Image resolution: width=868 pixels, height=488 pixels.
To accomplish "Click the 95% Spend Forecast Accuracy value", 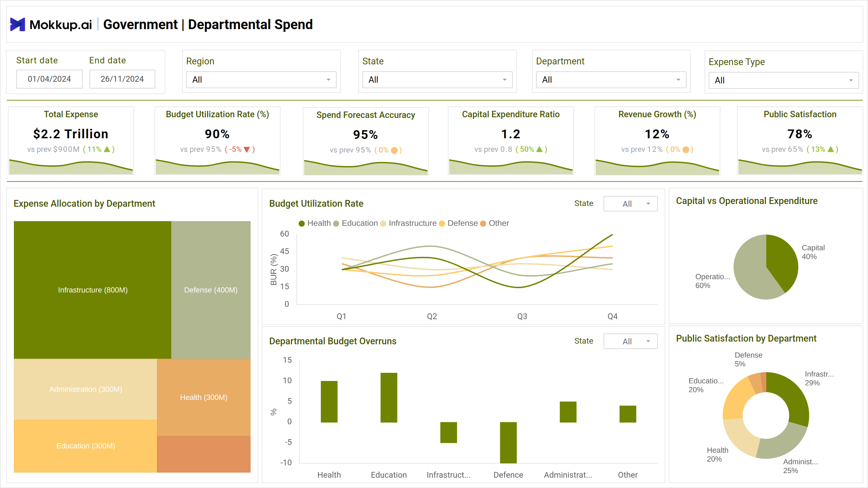I will click(366, 135).
